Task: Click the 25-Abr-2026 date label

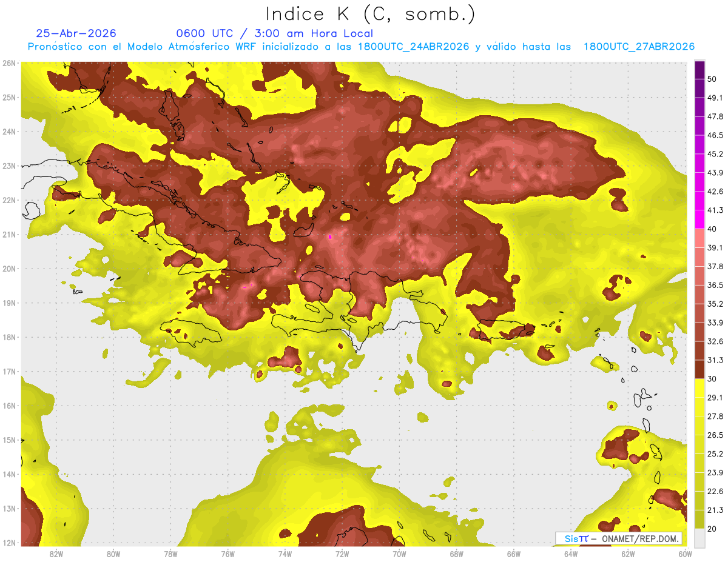Action: click(76, 33)
